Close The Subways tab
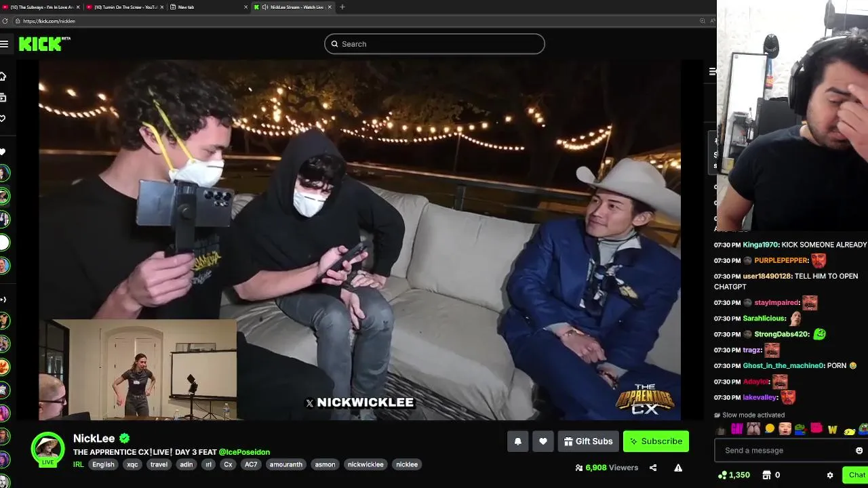 (78, 7)
